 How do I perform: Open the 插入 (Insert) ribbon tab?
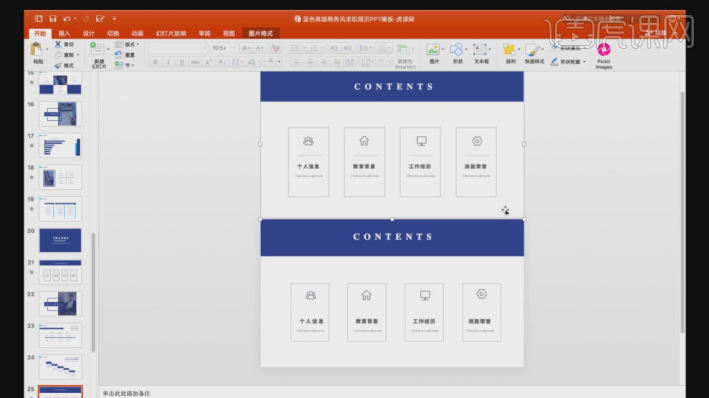[64, 33]
